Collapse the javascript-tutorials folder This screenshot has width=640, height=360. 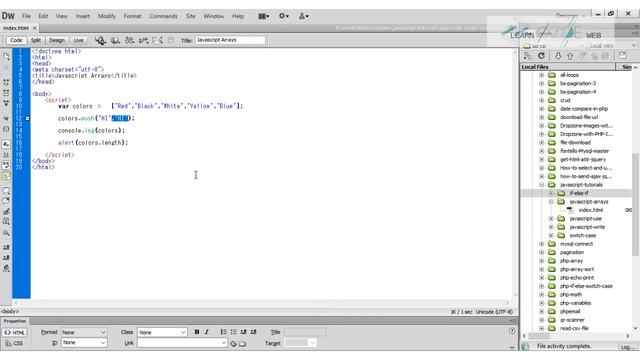(x=542, y=185)
